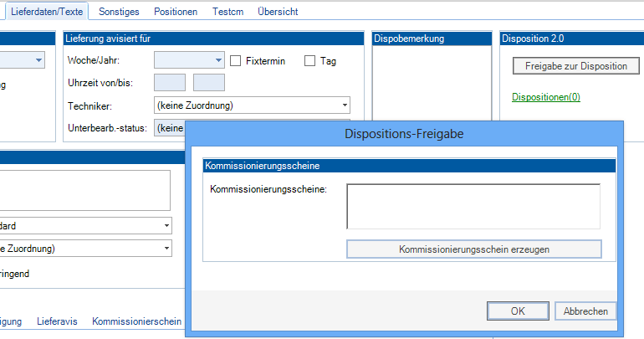Image resolution: width=644 pixels, height=339 pixels.
Task: Open the Positionen tab
Action: click(176, 13)
